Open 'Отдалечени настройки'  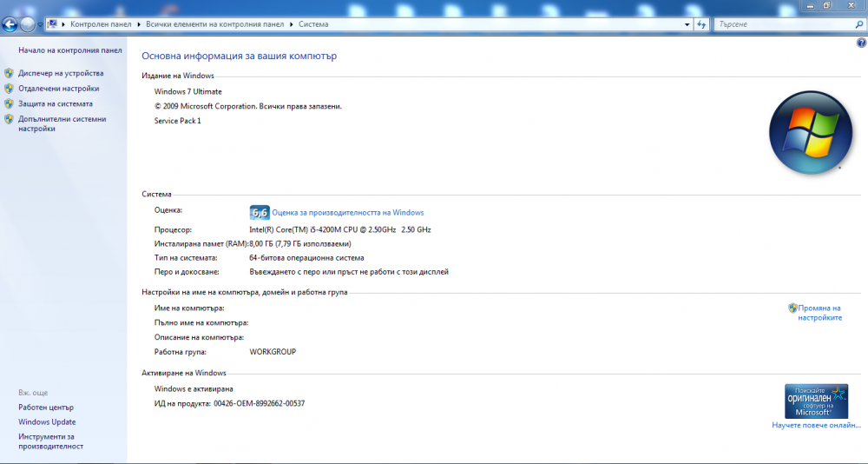(x=59, y=88)
